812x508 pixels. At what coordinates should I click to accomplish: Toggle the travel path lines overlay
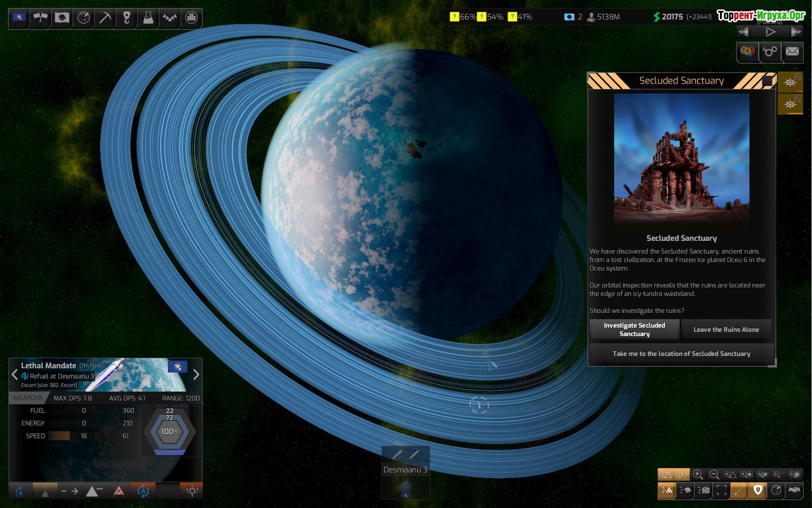(x=739, y=491)
